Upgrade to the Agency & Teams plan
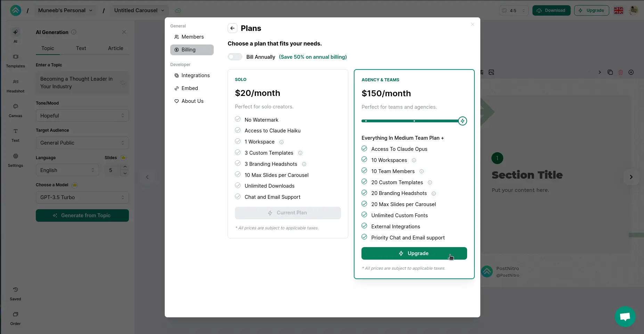The height and width of the screenshot is (334, 644). [414, 253]
